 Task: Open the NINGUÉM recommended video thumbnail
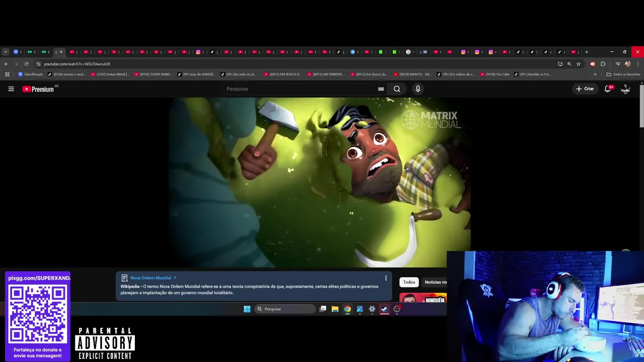423,298
